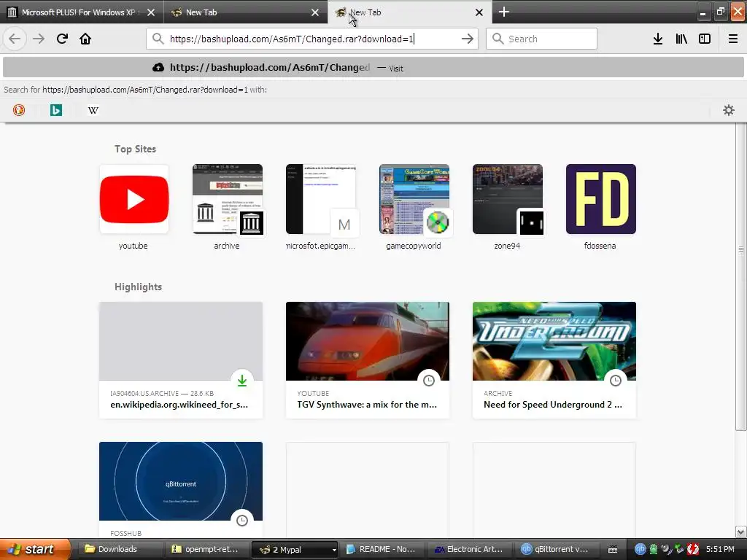Screen dimensions: 747x560
Task: Toggle the sidebar view icon
Action: [x=705, y=39]
